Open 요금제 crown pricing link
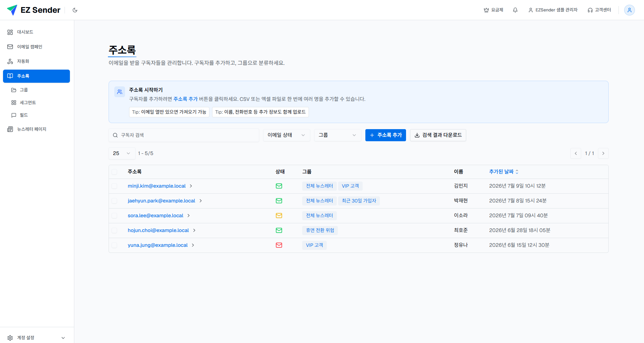Viewport: 644px width, 343px height. 493,10
